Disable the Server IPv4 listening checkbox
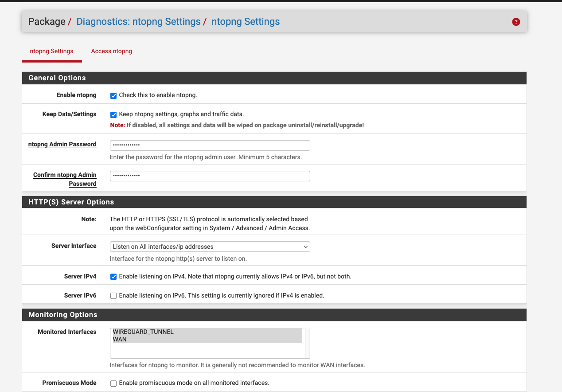The image size is (562, 392). [x=113, y=277]
